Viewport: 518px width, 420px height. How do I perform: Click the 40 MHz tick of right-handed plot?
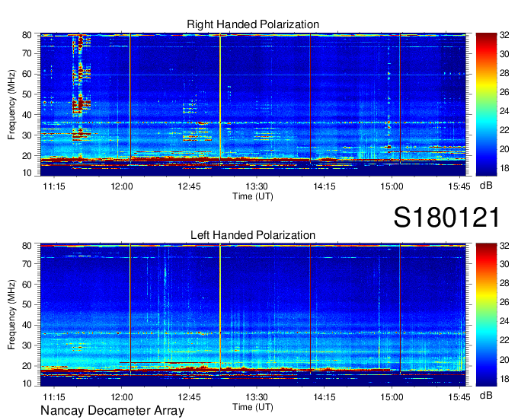[27, 115]
